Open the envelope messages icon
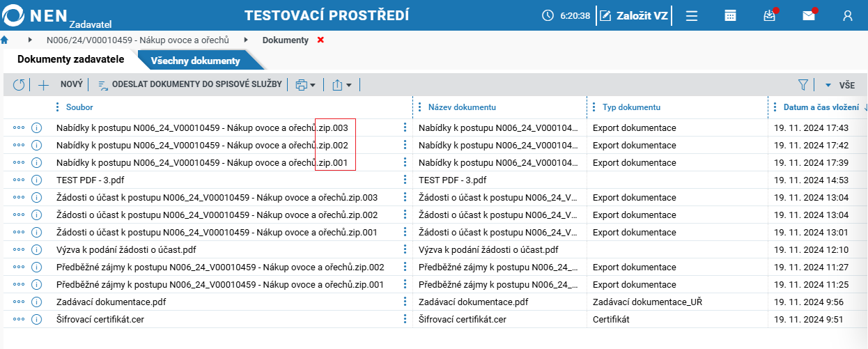Screen dimensions: 868x349 tap(808, 15)
